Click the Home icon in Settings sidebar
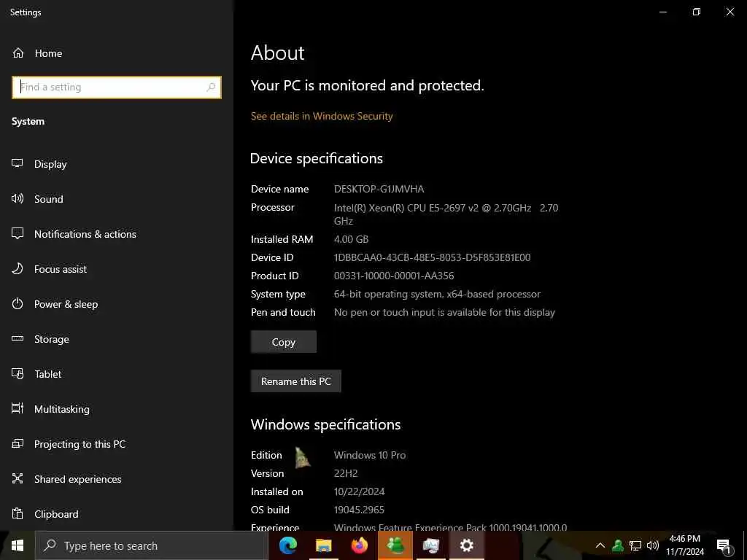 tap(18, 52)
